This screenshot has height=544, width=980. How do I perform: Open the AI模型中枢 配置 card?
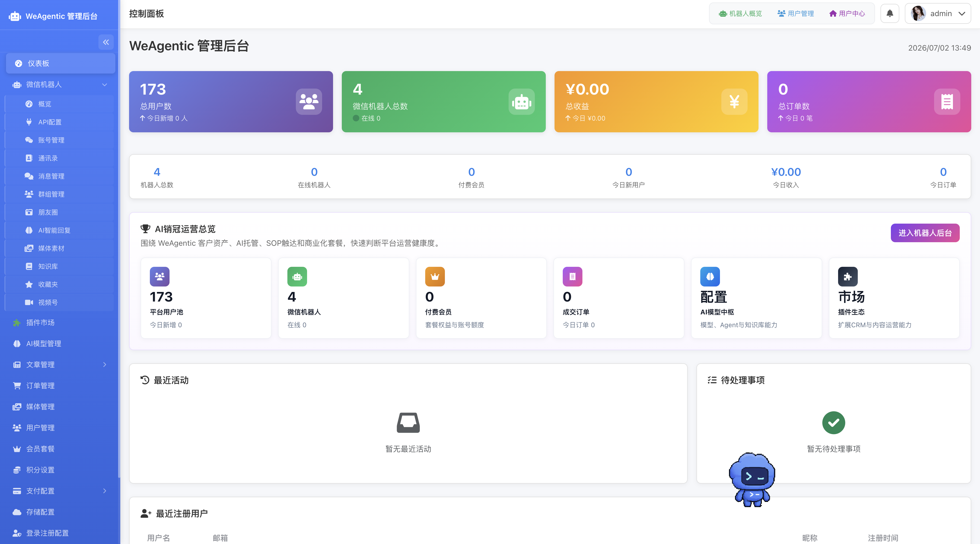[756, 298]
